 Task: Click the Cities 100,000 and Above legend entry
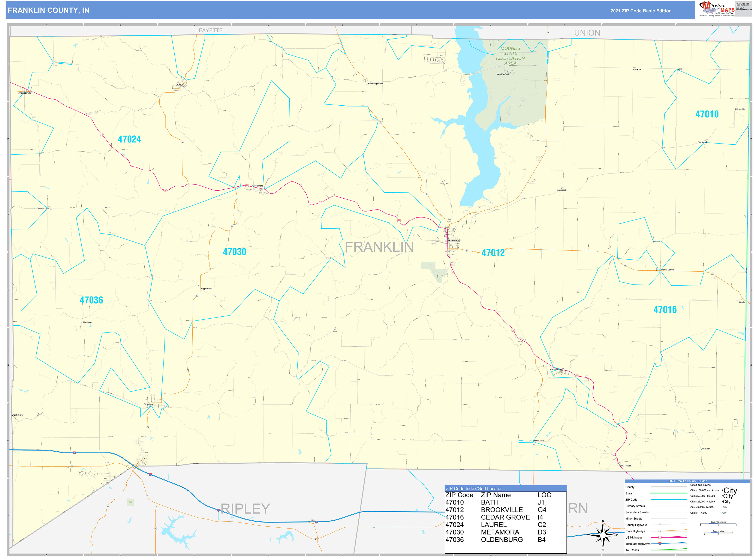[705, 490]
